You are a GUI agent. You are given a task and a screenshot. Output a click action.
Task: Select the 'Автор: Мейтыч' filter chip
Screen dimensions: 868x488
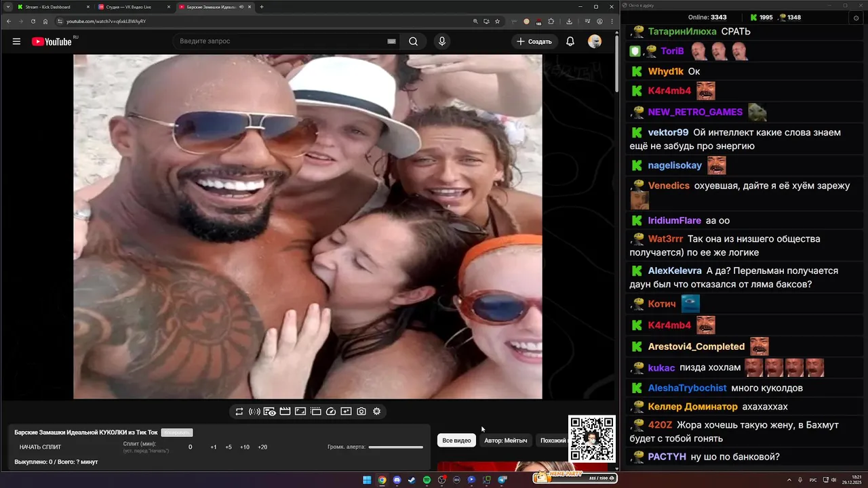[505, 441]
